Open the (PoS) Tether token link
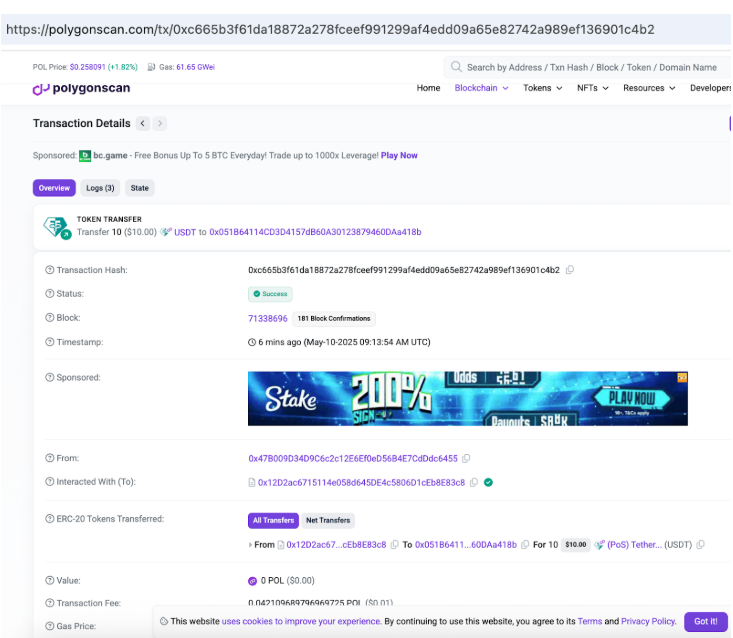The width and height of the screenshot is (733, 638). [x=634, y=545]
